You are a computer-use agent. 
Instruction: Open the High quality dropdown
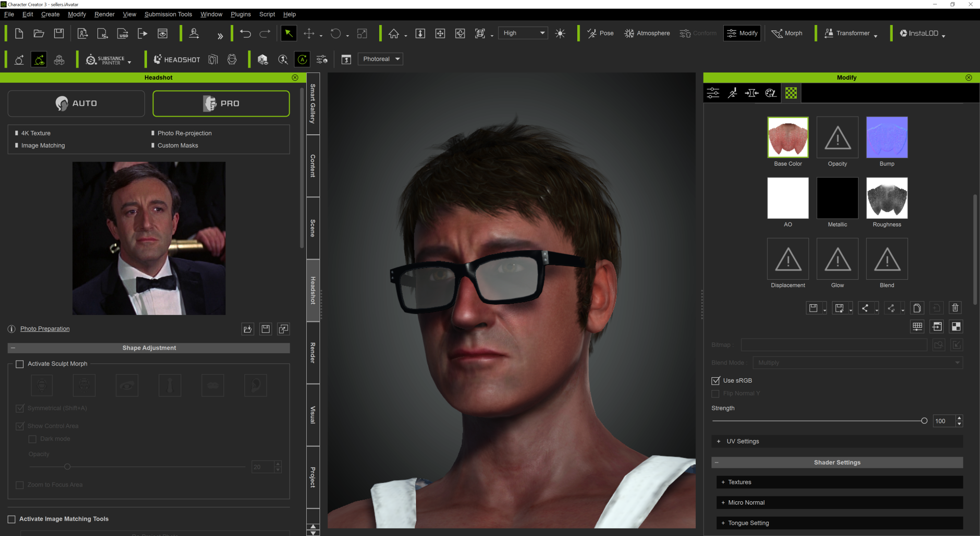point(523,33)
